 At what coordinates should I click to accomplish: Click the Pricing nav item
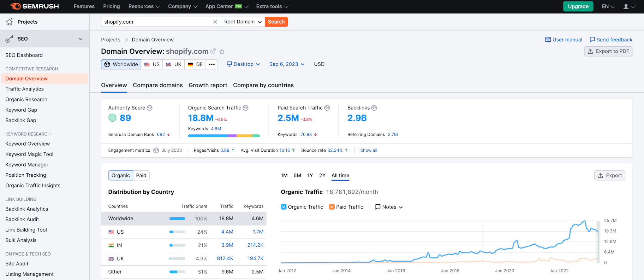pyautogui.click(x=112, y=6)
